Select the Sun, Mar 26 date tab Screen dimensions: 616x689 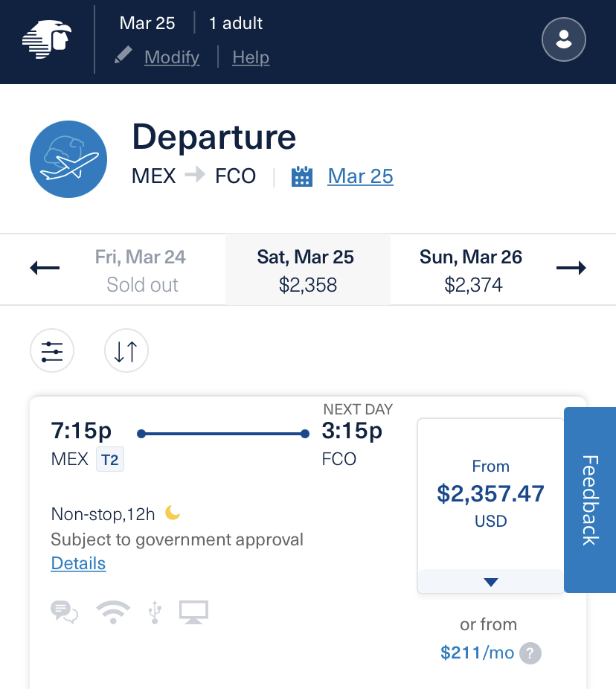(471, 270)
